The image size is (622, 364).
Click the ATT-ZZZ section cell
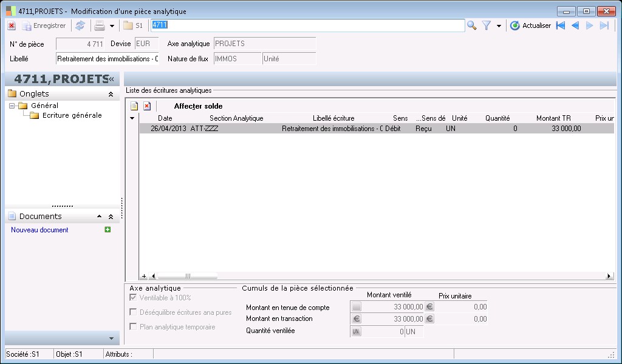[204, 129]
